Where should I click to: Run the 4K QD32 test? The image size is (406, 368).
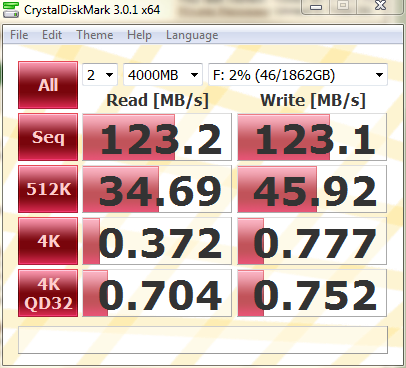pos(48,293)
